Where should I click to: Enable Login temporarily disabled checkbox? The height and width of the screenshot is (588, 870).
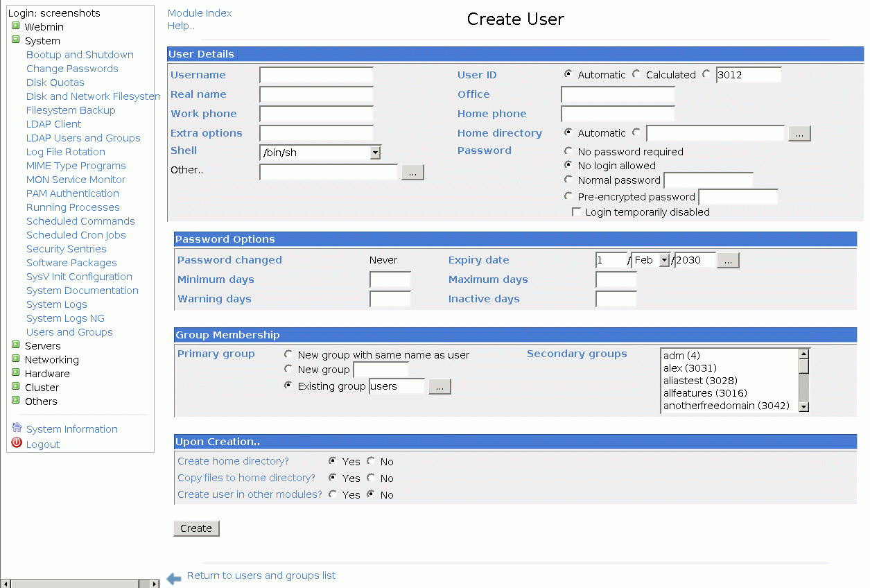coord(576,212)
